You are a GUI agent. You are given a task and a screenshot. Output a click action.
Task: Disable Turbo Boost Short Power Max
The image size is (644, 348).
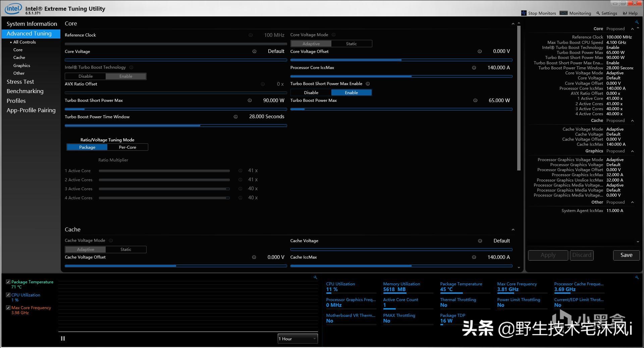(x=311, y=92)
